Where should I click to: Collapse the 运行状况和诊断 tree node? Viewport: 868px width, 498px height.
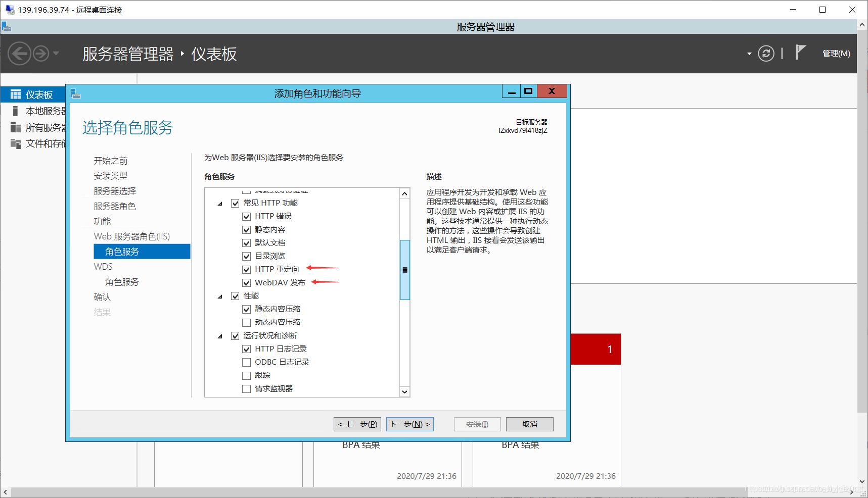click(220, 336)
